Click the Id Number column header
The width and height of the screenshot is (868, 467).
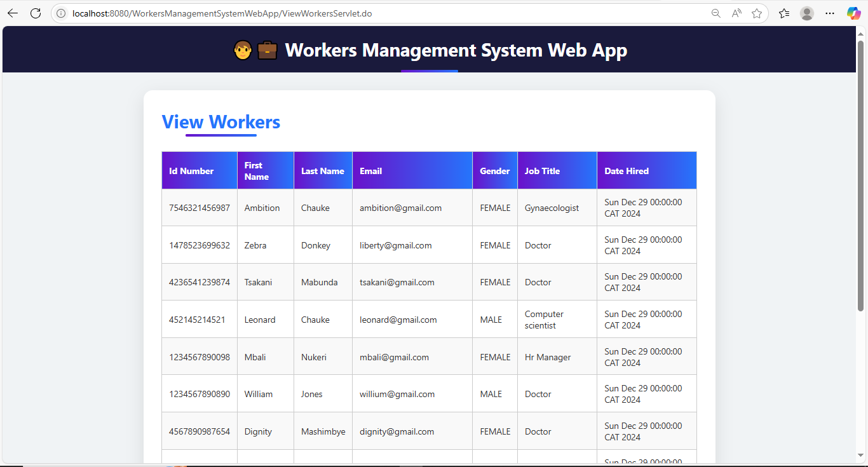tap(199, 170)
